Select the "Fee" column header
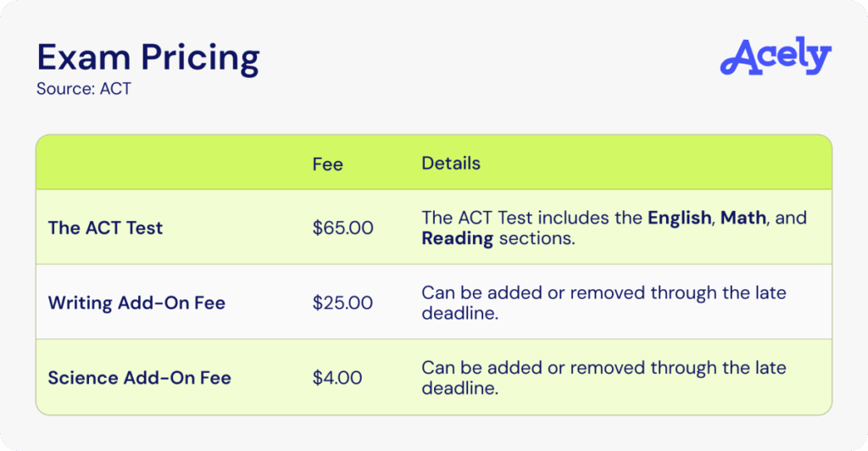Image resolution: width=868 pixels, height=451 pixels. point(327,164)
